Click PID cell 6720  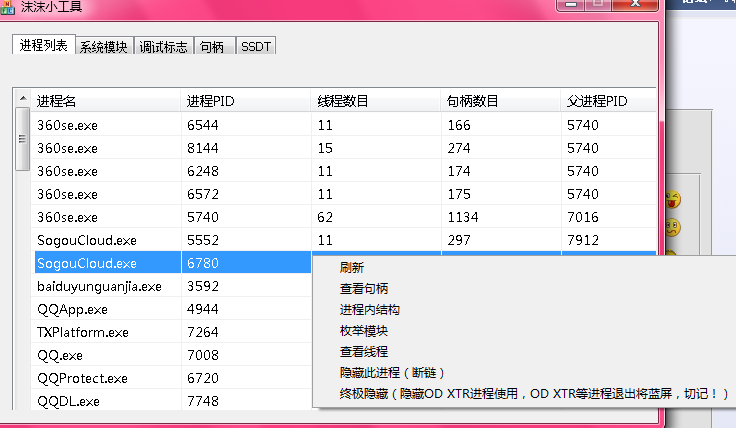coord(203,378)
